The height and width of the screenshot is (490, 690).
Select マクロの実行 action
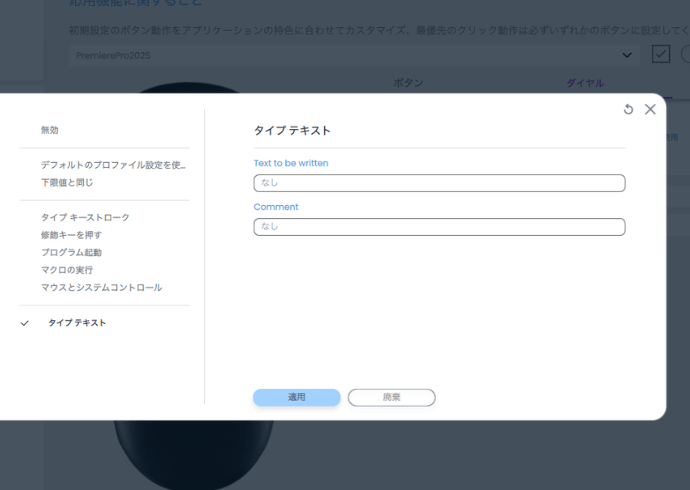[x=67, y=270]
